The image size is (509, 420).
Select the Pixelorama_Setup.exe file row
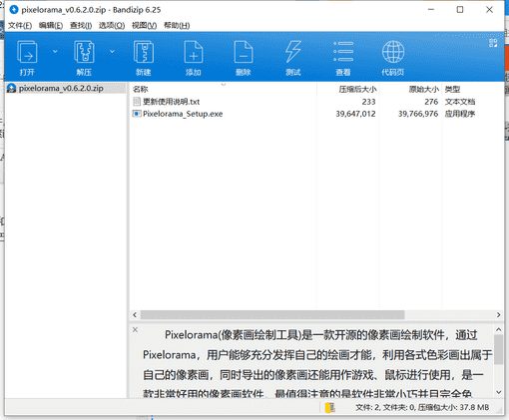(x=316, y=114)
